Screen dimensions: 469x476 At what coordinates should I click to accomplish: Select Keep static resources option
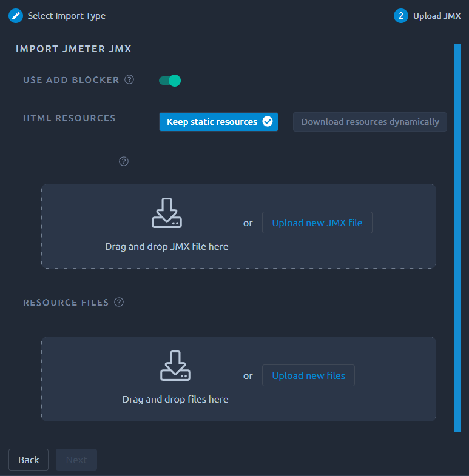218,122
